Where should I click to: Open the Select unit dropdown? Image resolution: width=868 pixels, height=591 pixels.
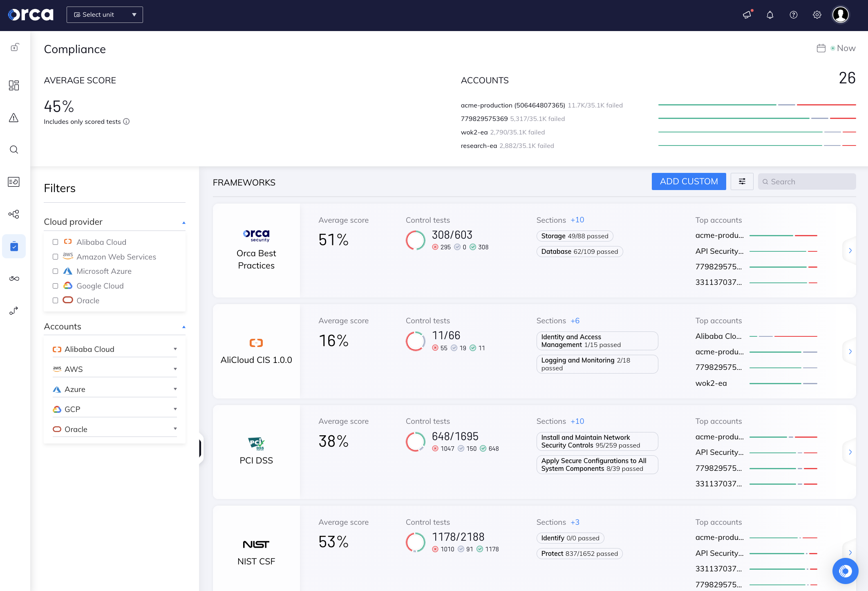pos(105,14)
